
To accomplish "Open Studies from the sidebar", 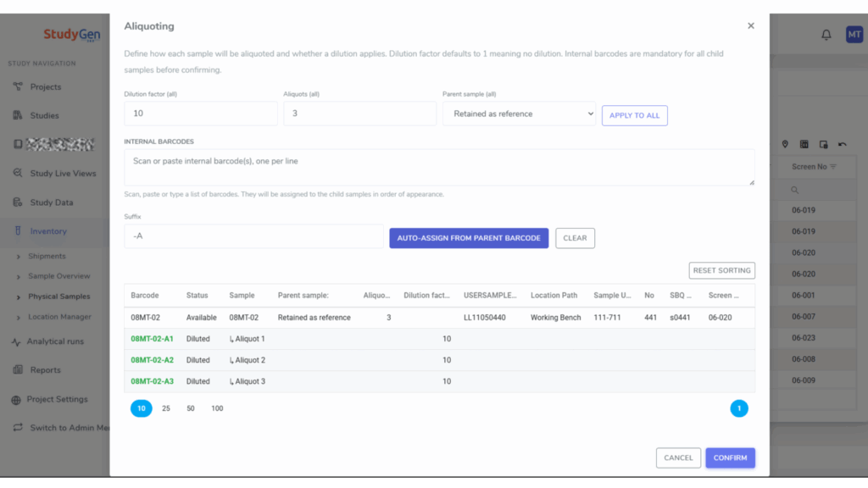I will (44, 115).
